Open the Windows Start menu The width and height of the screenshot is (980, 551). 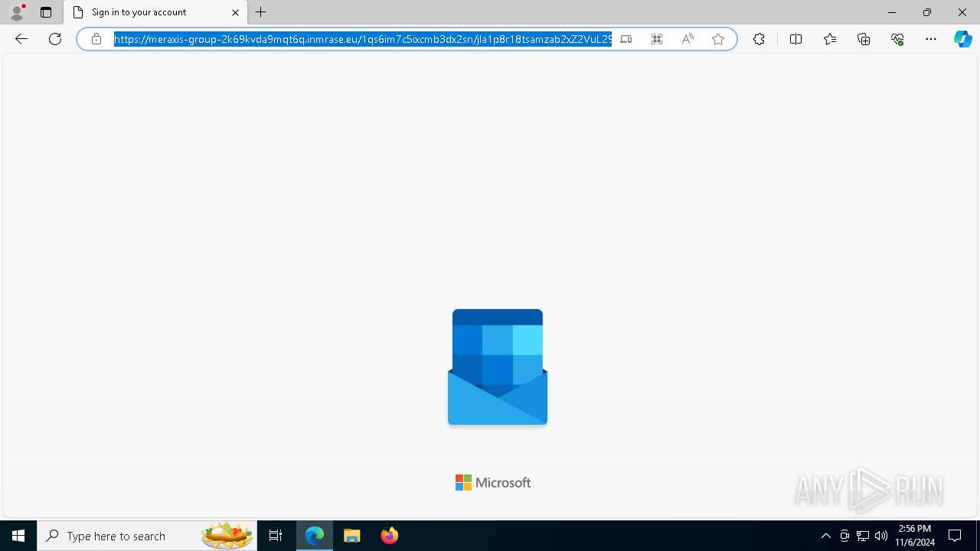pyautogui.click(x=18, y=536)
